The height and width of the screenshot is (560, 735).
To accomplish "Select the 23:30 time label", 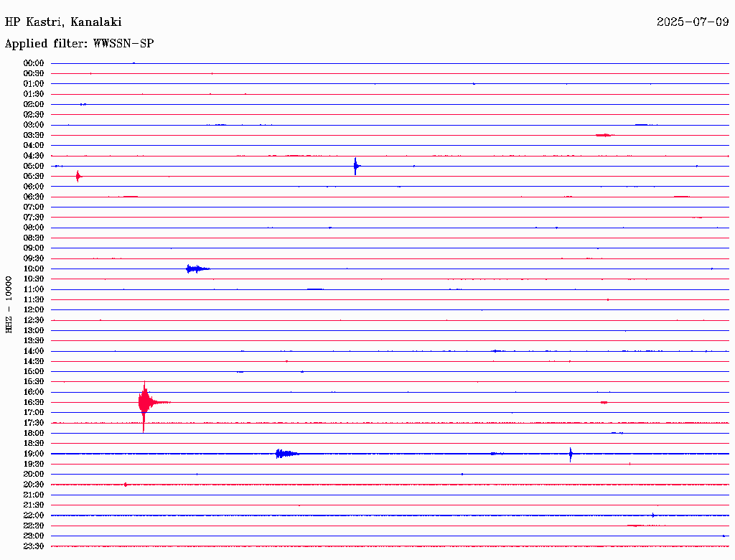I will [34, 546].
